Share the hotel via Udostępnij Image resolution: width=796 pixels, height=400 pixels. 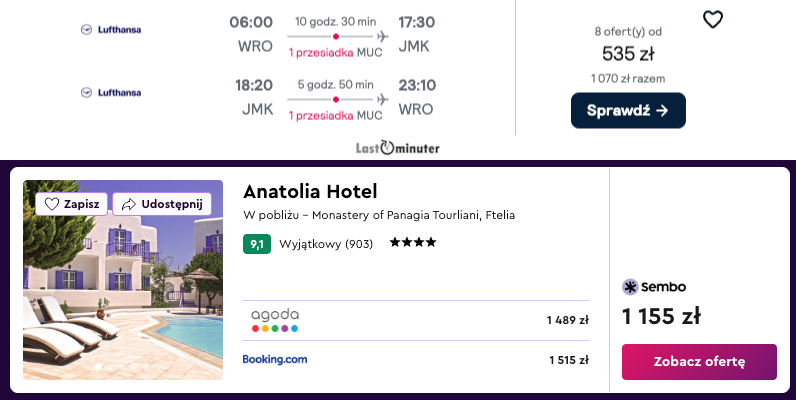tap(162, 204)
